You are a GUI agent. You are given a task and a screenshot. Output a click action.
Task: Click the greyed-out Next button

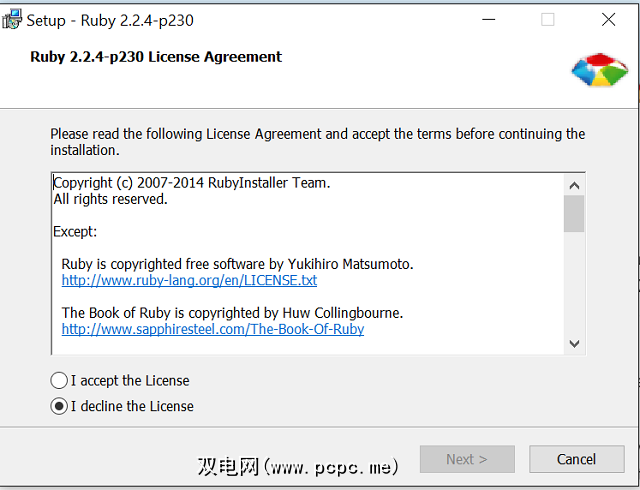[x=467, y=459]
